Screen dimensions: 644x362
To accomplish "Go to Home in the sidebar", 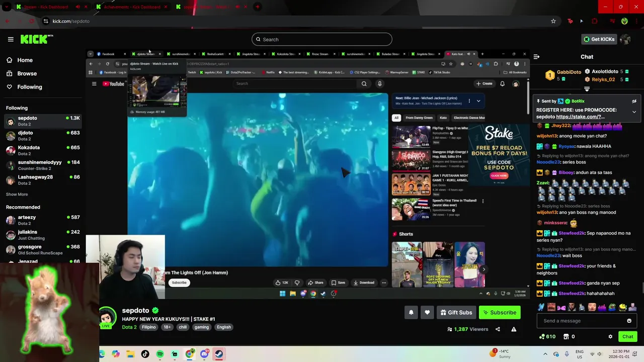I will pyautogui.click(x=25, y=60).
